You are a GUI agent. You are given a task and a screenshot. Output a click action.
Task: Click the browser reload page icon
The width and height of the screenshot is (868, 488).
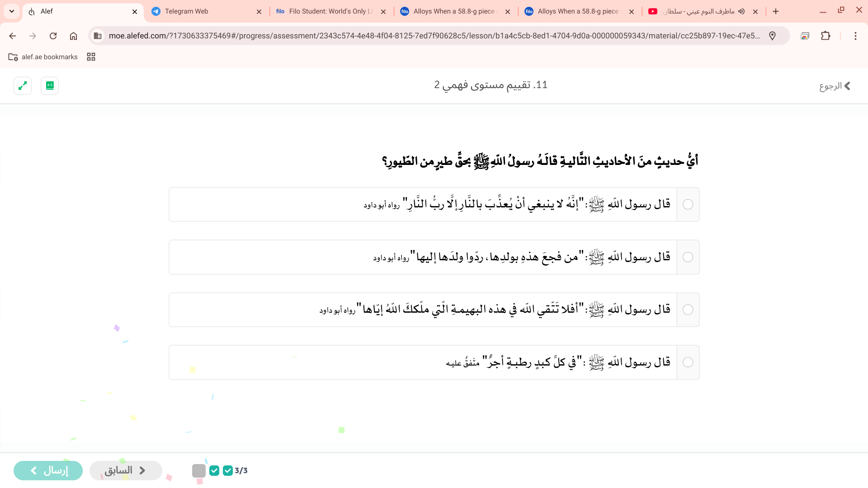53,36
